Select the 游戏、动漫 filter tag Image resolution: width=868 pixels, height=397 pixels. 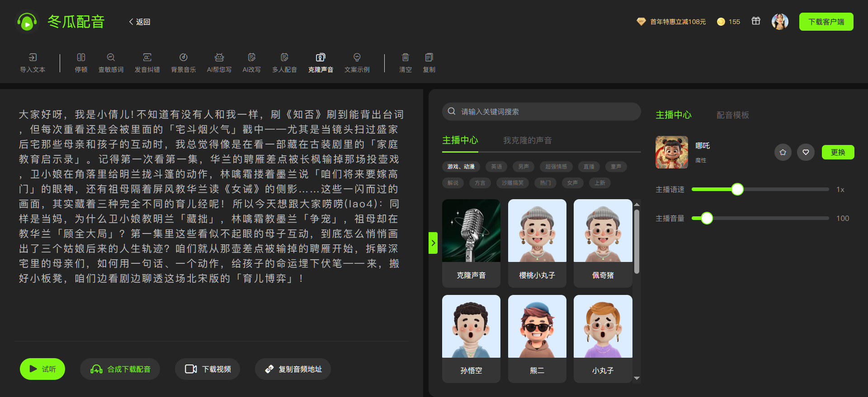[461, 167]
